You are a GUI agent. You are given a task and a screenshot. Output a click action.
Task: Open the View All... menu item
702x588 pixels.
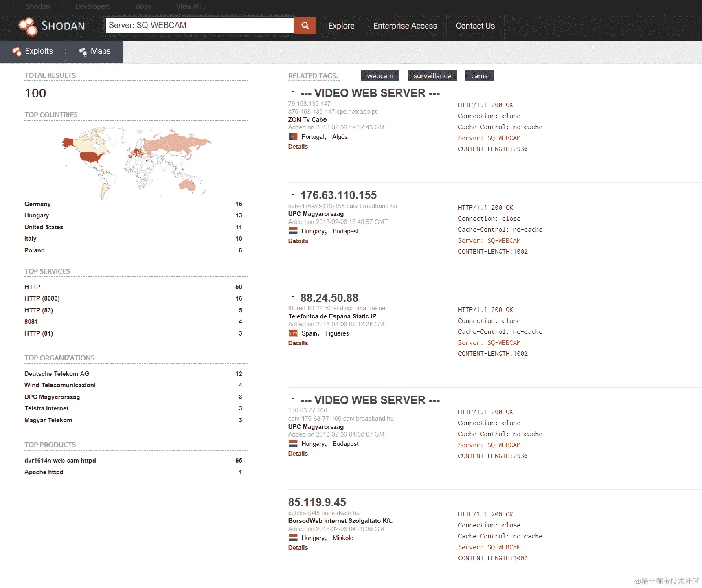tap(191, 6)
